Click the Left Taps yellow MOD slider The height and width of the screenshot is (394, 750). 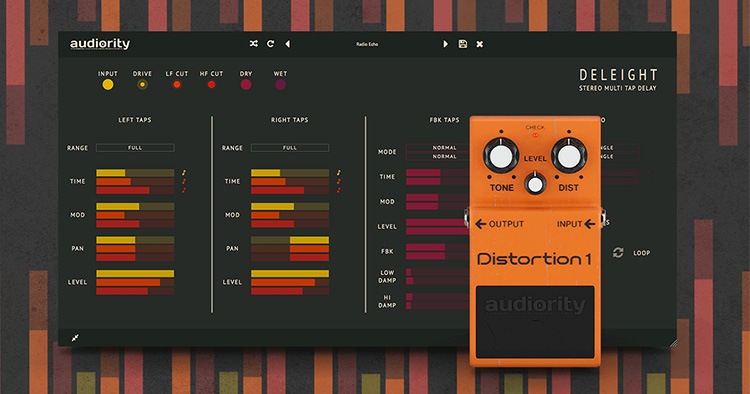[x=135, y=207]
